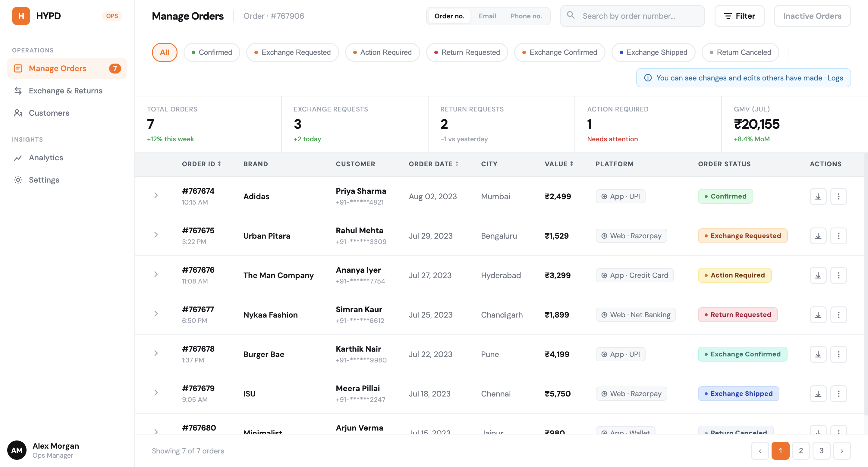Screen dimensions: 868x467
Task: Open more actions for order #767679
Action: click(x=839, y=393)
